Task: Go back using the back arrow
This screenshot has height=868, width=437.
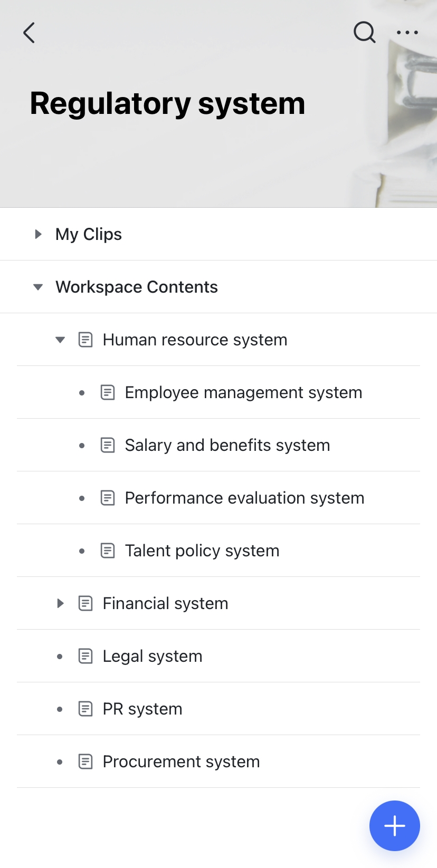Action: [x=30, y=33]
